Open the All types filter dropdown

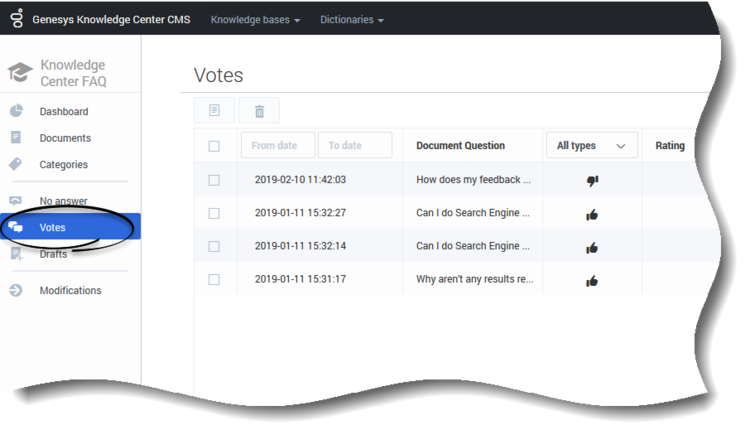(x=592, y=145)
